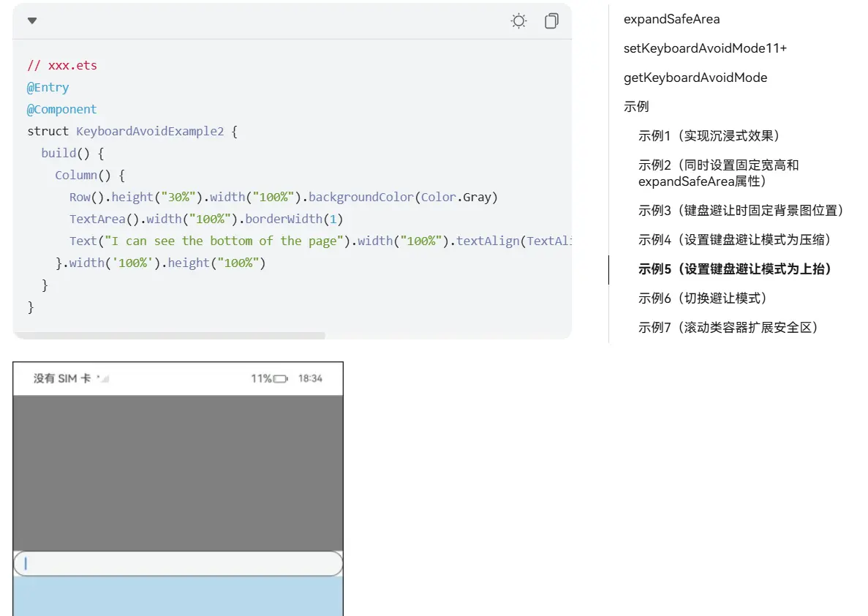
Task: Click the text input field in phone preview
Action: pos(178,563)
